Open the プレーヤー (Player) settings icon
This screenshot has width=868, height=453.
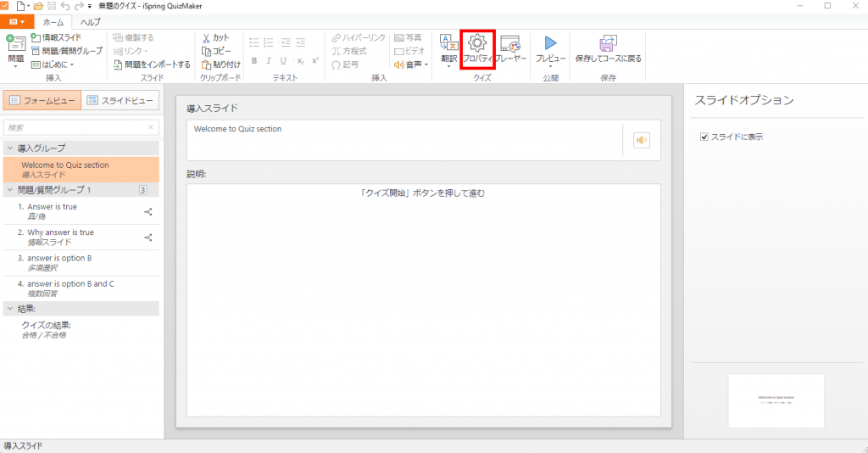tap(509, 43)
